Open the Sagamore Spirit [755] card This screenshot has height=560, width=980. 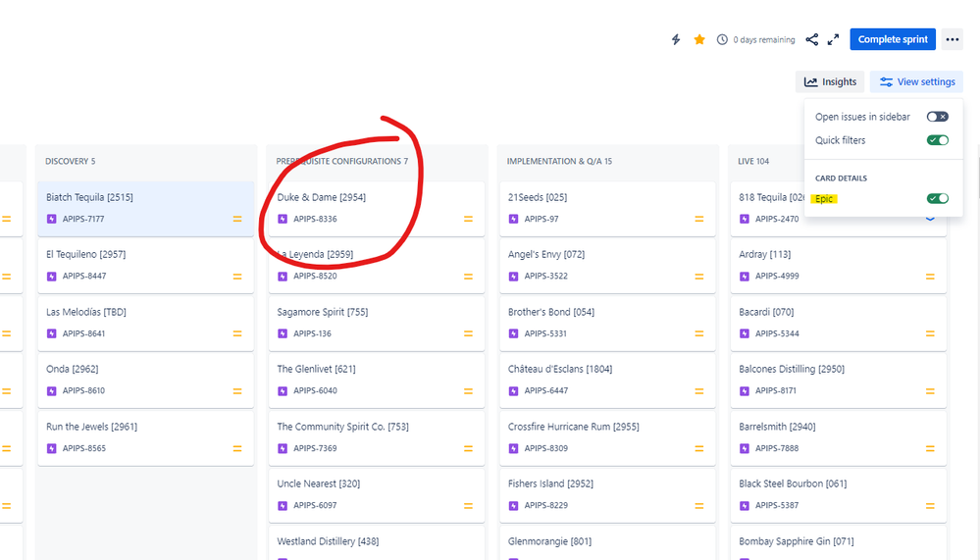pyautogui.click(x=377, y=323)
